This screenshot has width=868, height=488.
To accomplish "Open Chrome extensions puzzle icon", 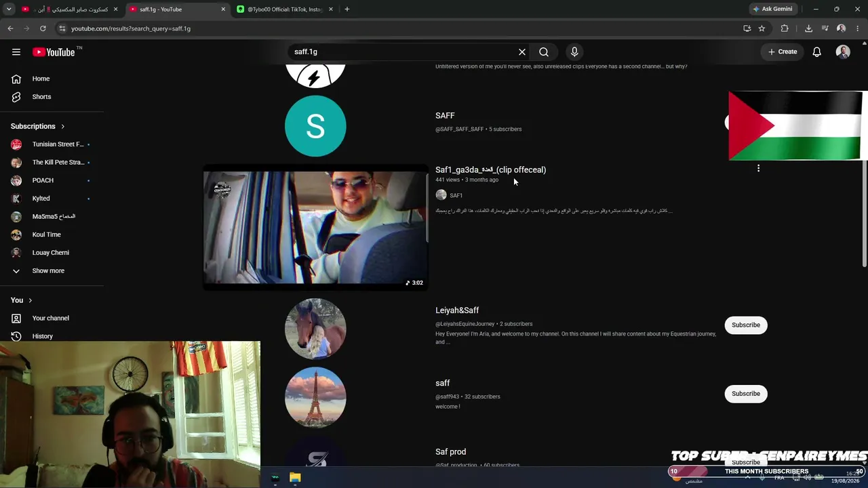I will [785, 28].
